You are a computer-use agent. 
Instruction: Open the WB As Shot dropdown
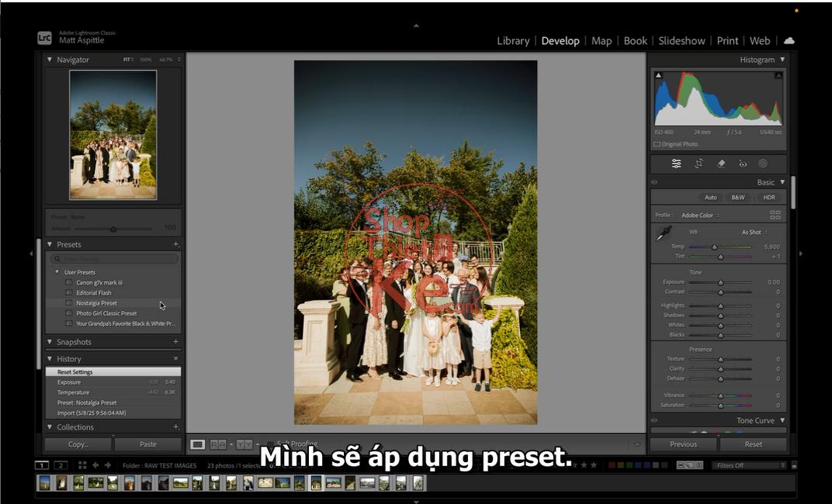click(x=754, y=233)
